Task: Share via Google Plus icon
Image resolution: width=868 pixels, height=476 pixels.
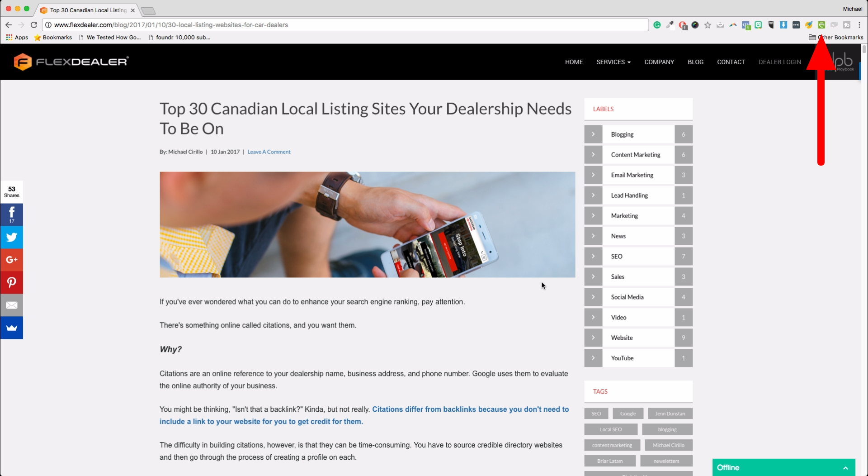Action: (x=12, y=260)
